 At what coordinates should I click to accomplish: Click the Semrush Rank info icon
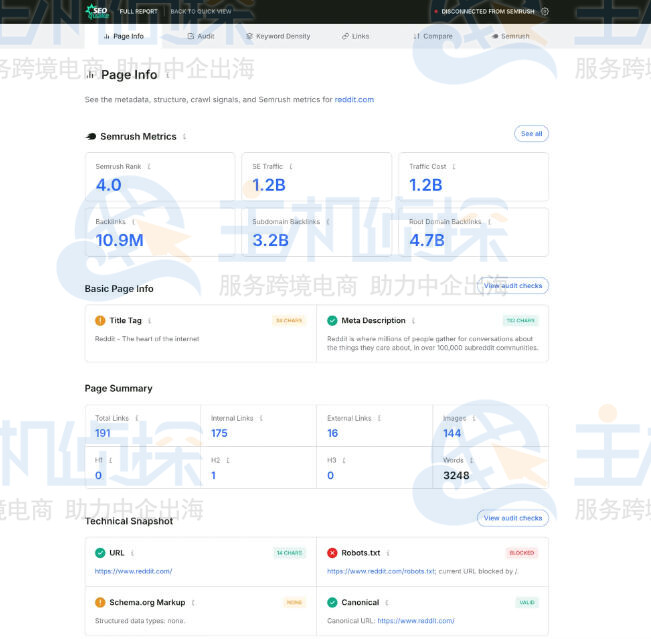(x=149, y=166)
